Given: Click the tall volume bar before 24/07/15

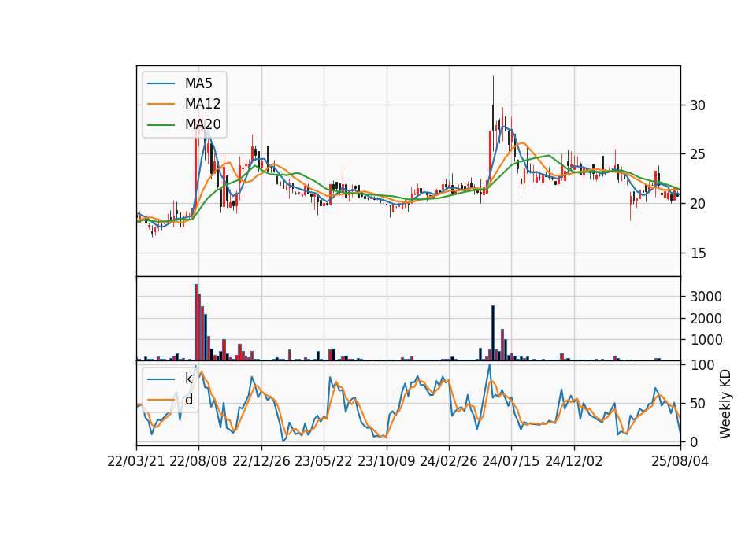Looking at the screenshot, I should [493, 333].
